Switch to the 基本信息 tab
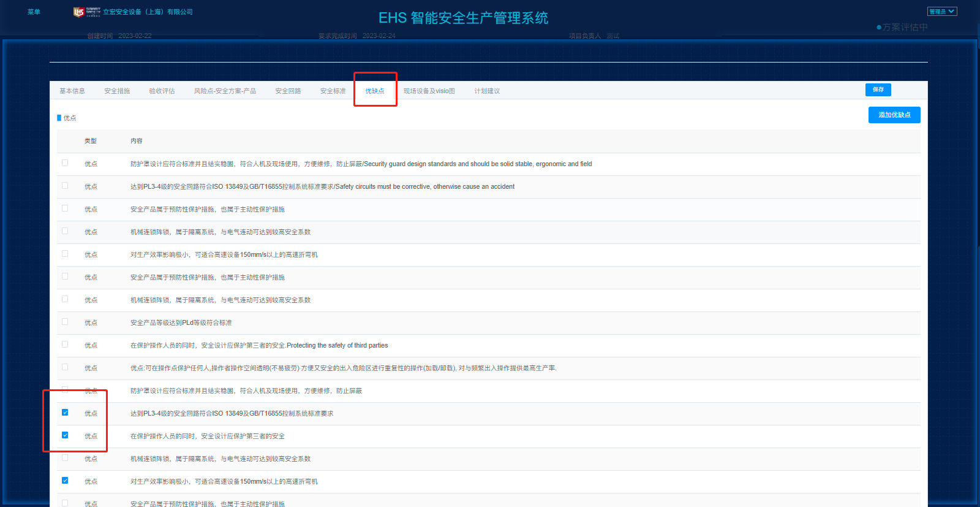The height and width of the screenshot is (507, 980). point(72,91)
